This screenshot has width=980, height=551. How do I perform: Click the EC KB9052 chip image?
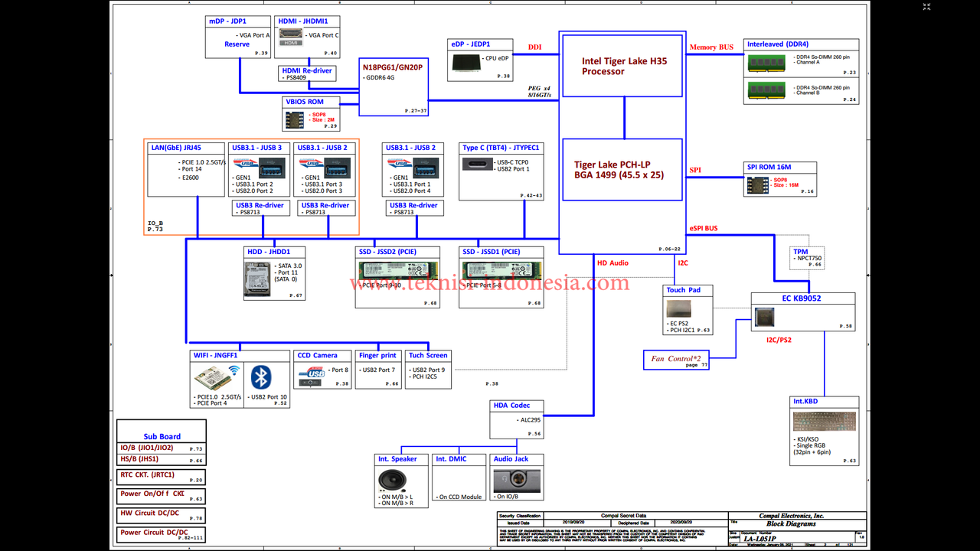click(x=764, y=316)
